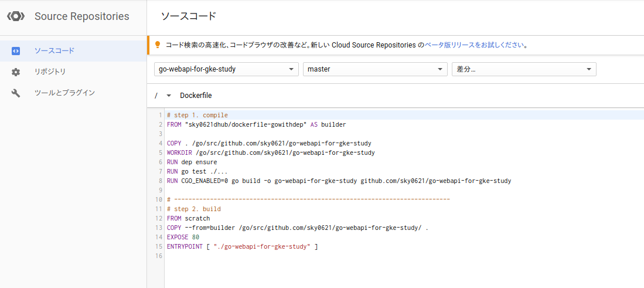Click the ソースコード page heading

tap(188, 16)
